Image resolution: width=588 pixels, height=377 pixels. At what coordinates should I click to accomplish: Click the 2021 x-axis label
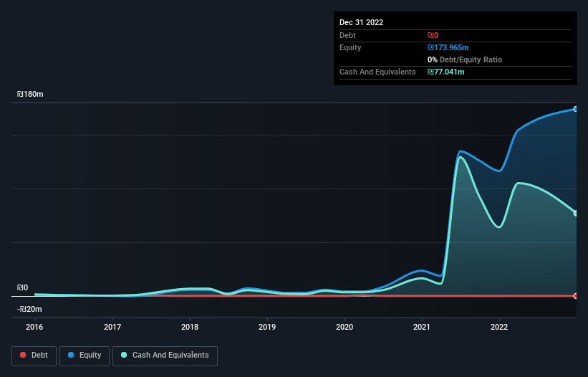click(x=422, y=327)
